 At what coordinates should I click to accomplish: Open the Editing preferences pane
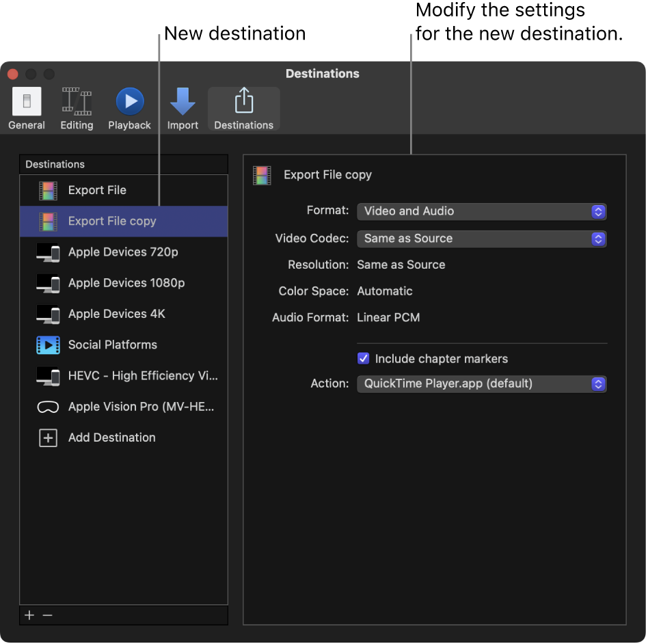coord(76,106)
